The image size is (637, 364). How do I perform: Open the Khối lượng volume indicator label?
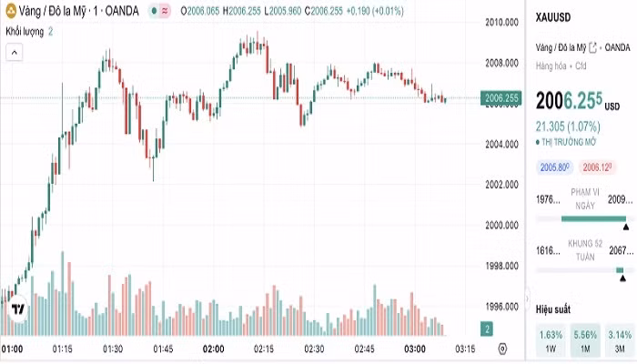(25, 32)
